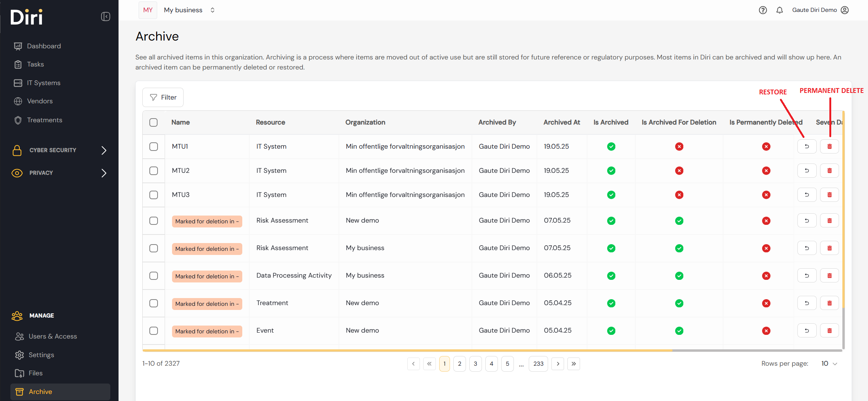This screenshot has width=868, height=401.
Task: Permanently delete the MTU3 item
Action: pos(829,195)
